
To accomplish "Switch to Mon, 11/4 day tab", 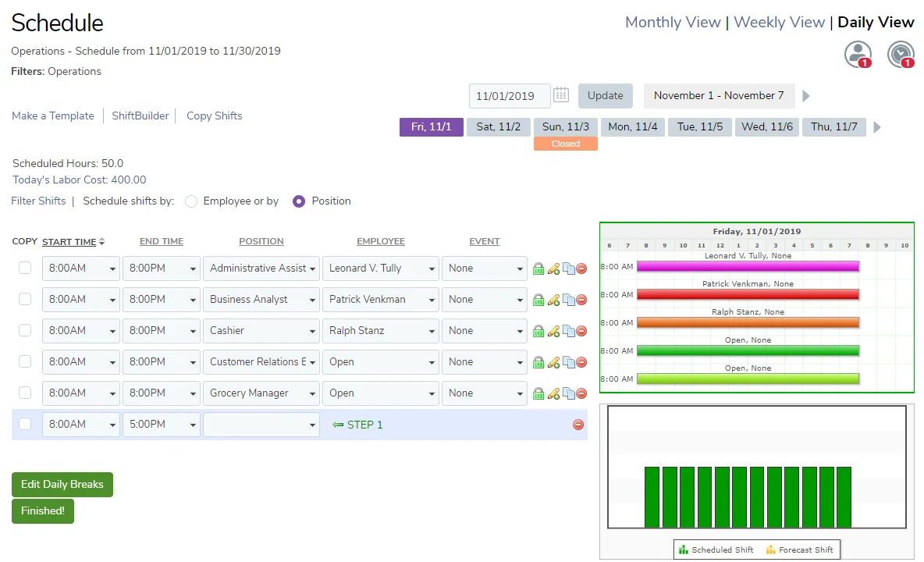I will (633, 127).
